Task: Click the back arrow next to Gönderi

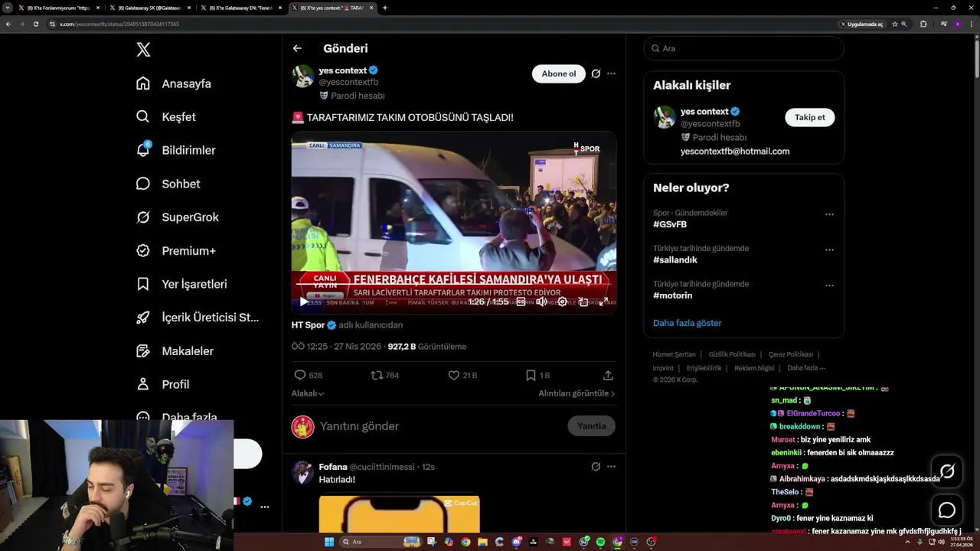Action: click(297, 48)
